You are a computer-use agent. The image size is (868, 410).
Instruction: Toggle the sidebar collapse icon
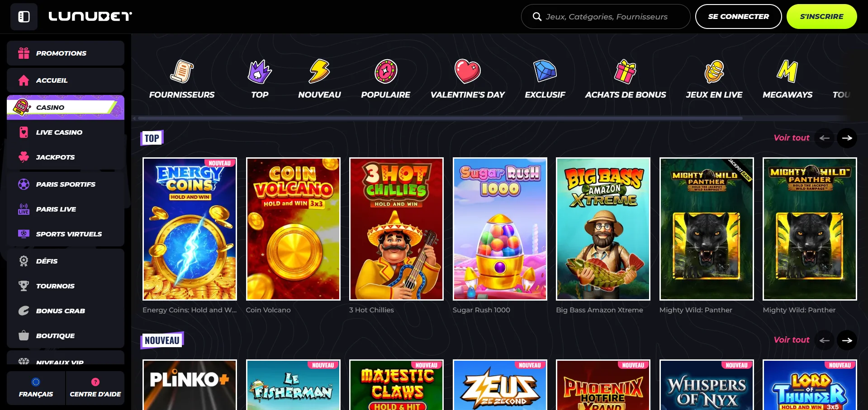point(24,17)
